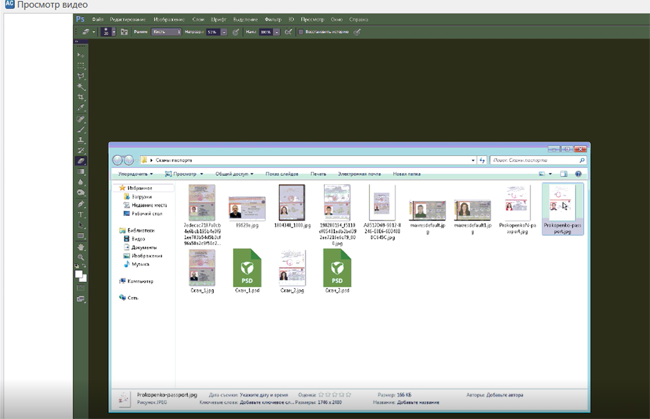Open 'Рабочий стол' in Explorer sidebar

143,214
